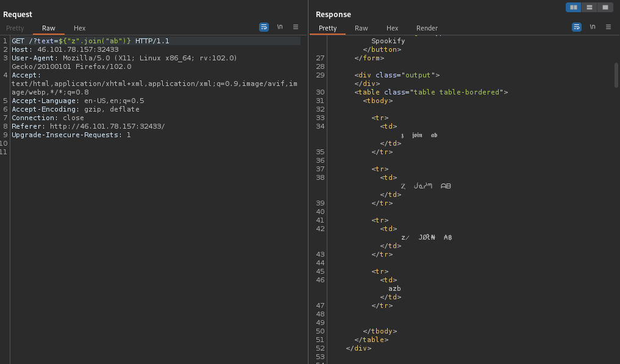Select the Response Pretty tab
The width and height of the screenshot is (620, 364).
pyautogui.click(x=328, y=28)
